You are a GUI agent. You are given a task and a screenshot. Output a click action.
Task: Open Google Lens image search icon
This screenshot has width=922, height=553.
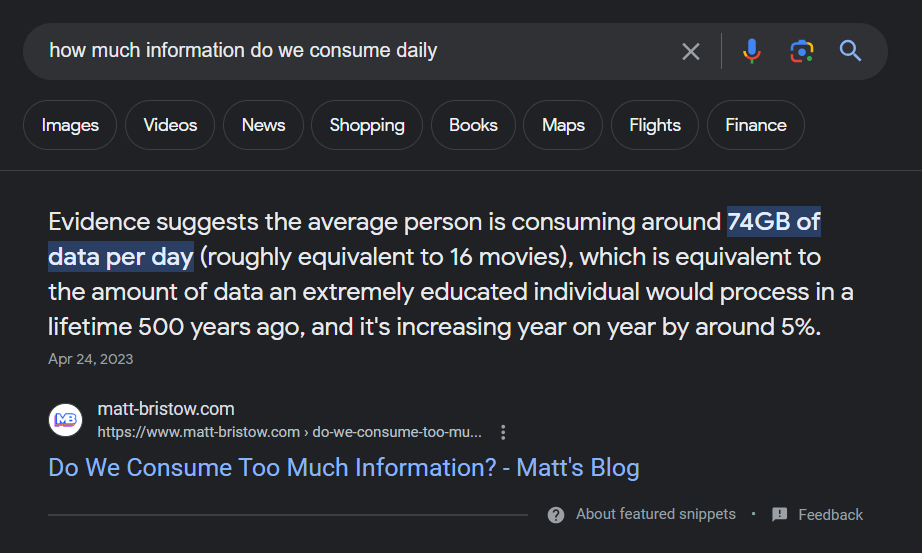click(801, 51)
